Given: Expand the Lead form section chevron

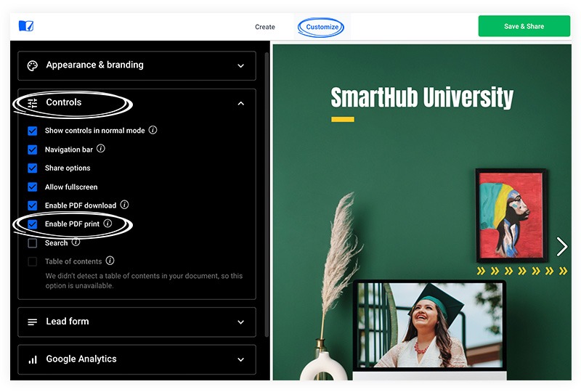Looking at the screenshot, I should [241, 322].
